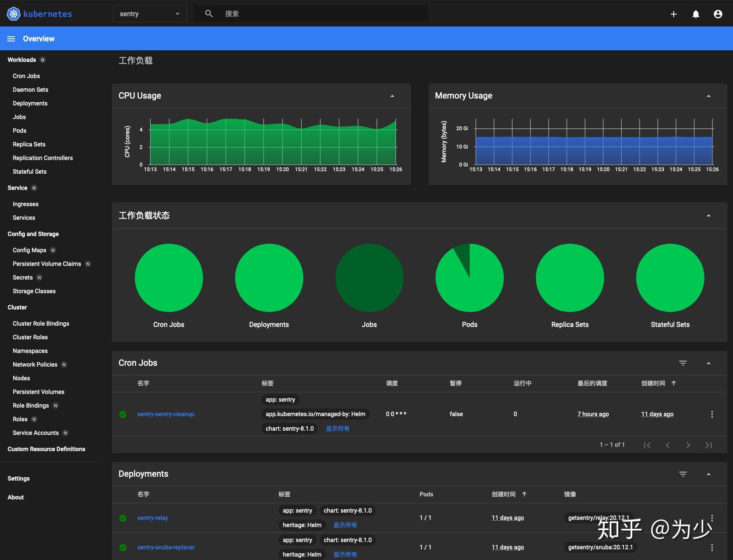The width and height of the screenshot is (733, 560).
Task: Open actions menu for sentry-sentry-cleanup
Action: [x=712, y=414]
